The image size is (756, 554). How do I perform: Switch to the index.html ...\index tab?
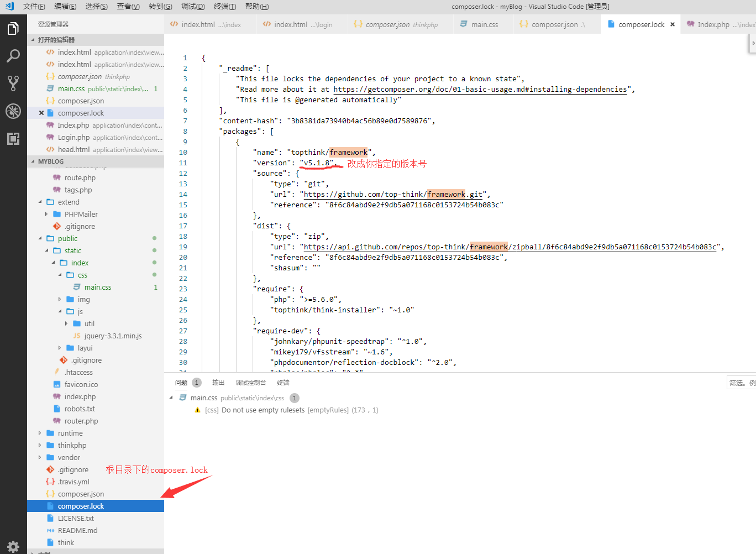pos(210,24)
